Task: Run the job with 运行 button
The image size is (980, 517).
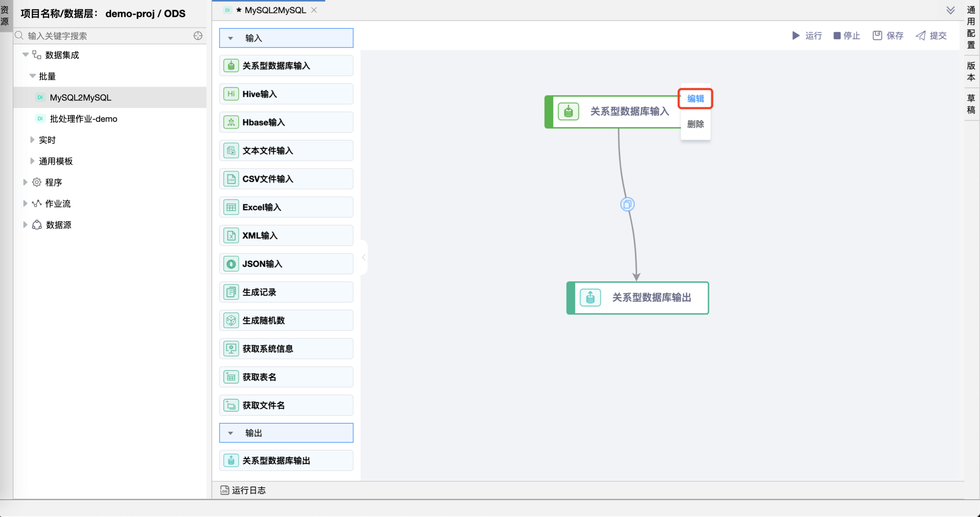Action: (x=807, y=35)
